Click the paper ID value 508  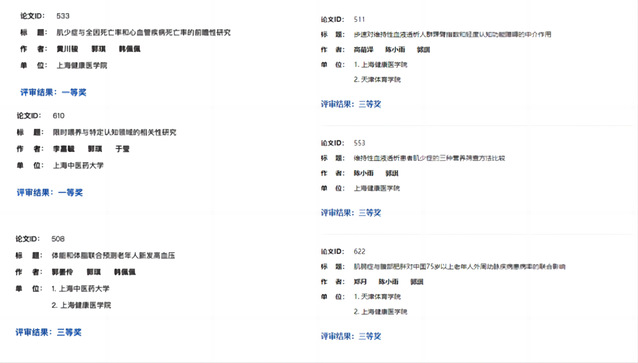[58, 239]
